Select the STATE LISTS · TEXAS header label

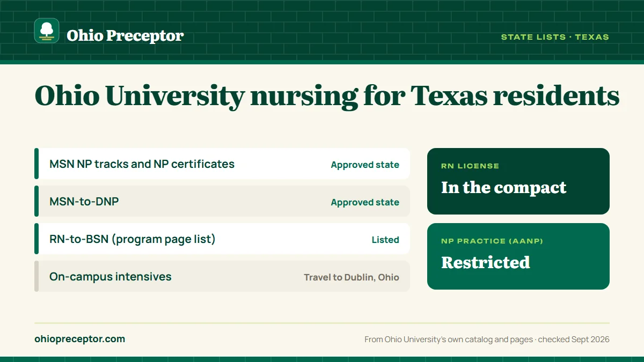555,37
